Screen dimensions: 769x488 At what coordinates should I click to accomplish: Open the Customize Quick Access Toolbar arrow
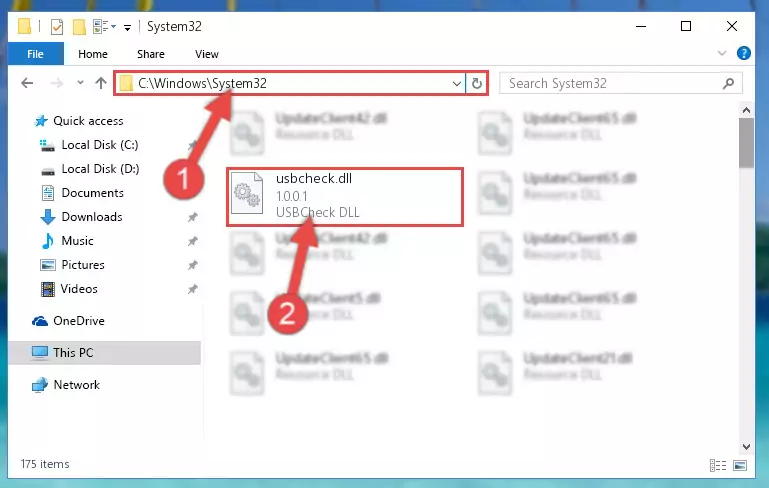[x=127, y=27]
